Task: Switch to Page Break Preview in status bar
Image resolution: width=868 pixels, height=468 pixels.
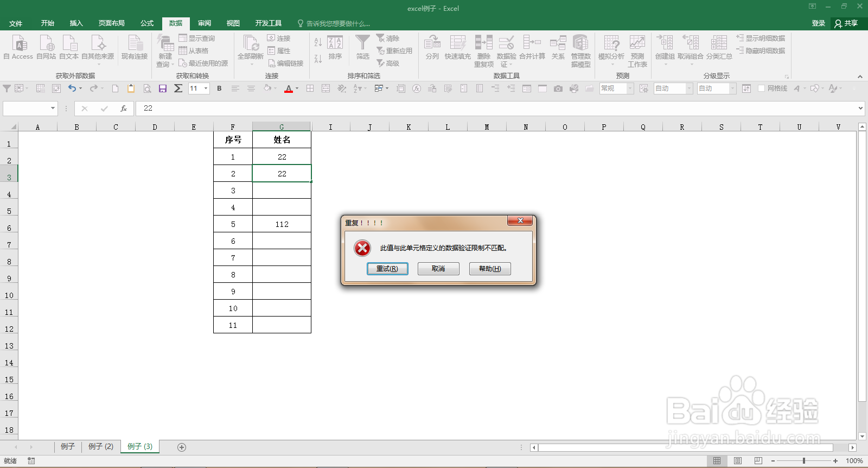Action: pos(758,460)
